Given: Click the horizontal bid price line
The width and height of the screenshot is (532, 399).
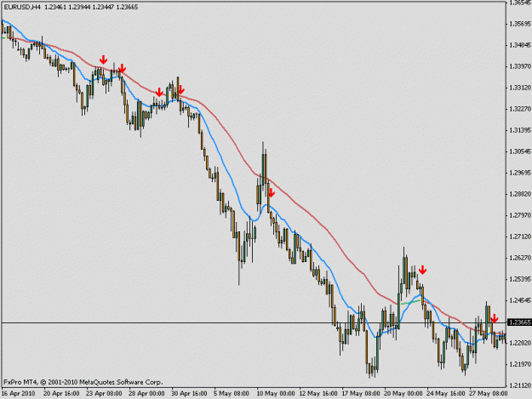Looking at the screenshot, I should (254, 322).
